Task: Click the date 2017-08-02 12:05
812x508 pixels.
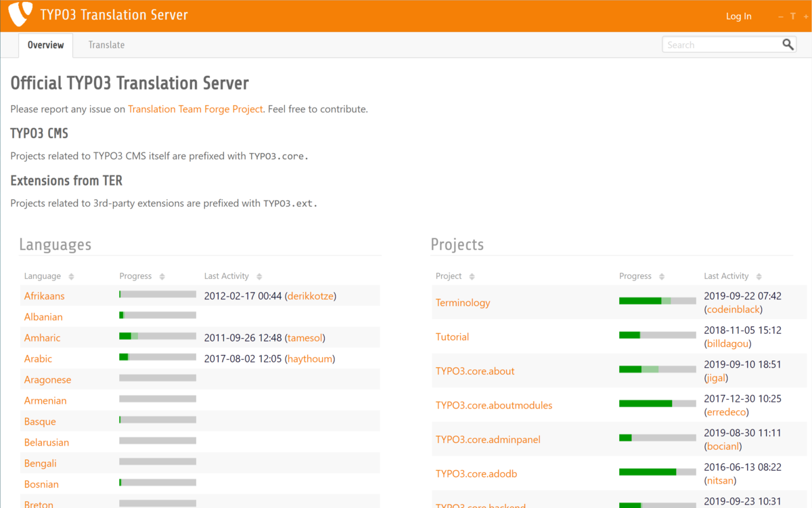Action: (x=243, y=359)
